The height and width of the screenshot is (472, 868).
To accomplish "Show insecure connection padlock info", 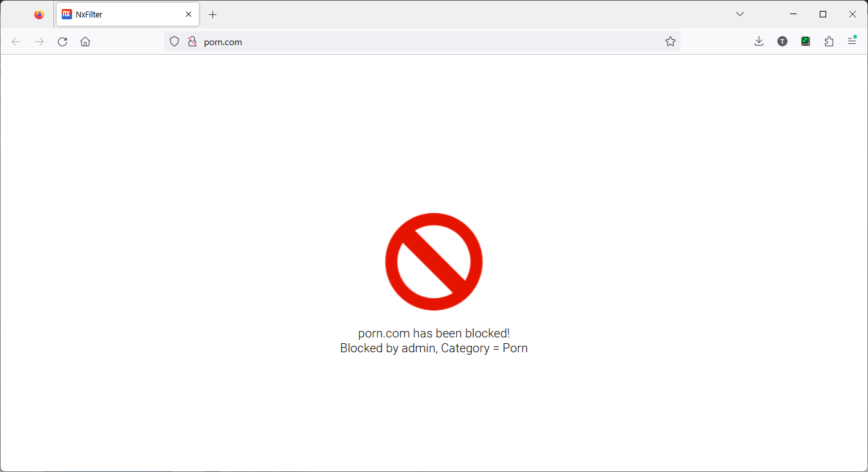I will click(x=192, y=42).
